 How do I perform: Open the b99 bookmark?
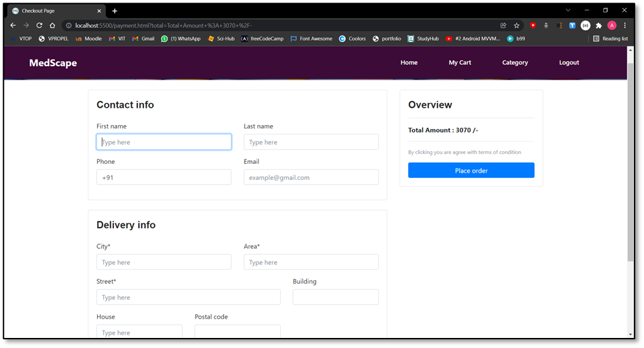(x=516, y=39)
